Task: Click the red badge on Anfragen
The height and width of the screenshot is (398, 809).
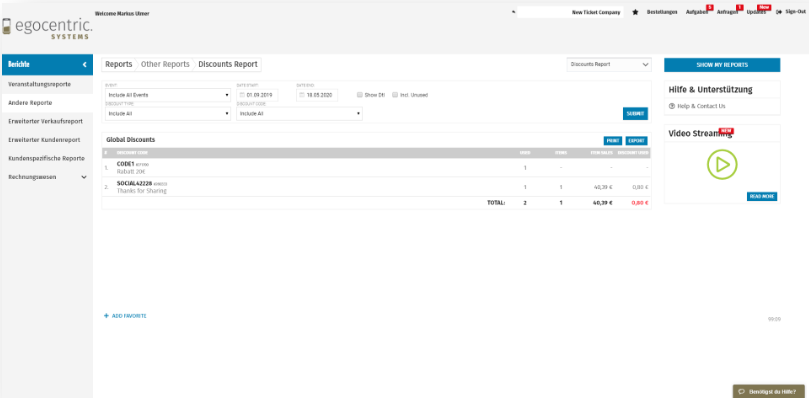Action: pyautogui.click(x=739, y=7)
